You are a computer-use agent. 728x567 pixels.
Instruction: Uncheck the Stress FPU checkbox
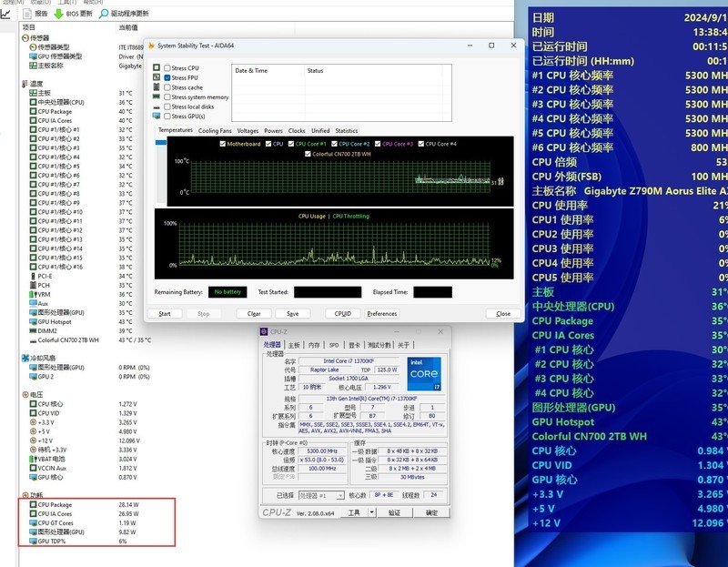pos(167,78)
